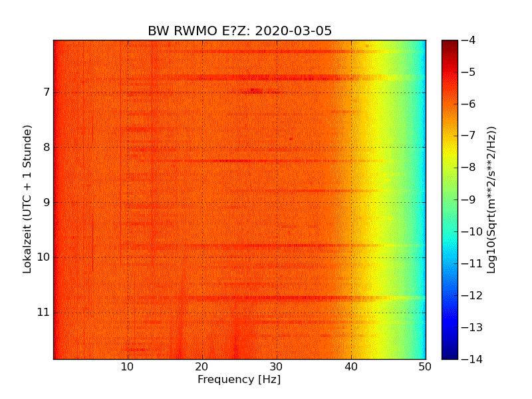This screenshot has height=399, width=532.
Task: Click the x-axis tick label 20
Action: 202,367
